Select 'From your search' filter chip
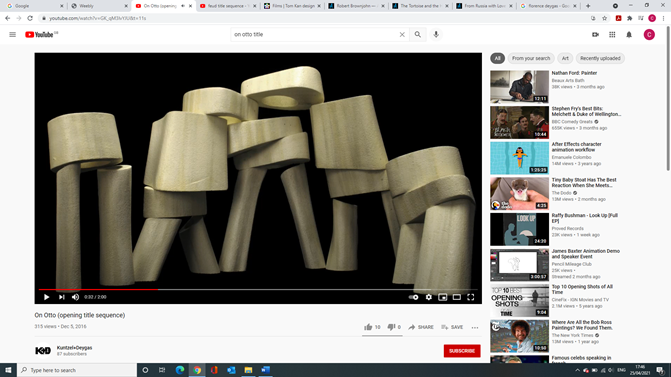 click(531, 58)
